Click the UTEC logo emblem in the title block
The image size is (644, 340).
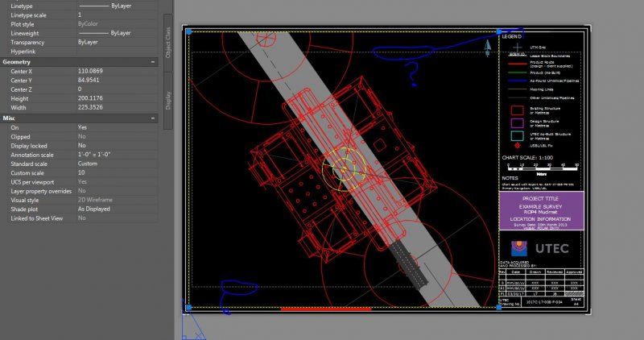[x=519, y=248]
